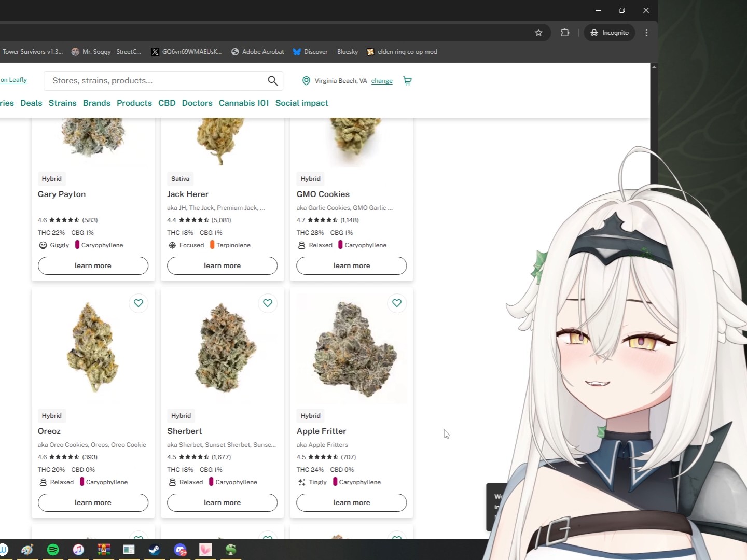This screenshot has height=560, width=747.
Task: Favorite Sherbert with the heart icon
Action: tap(268, 303)
